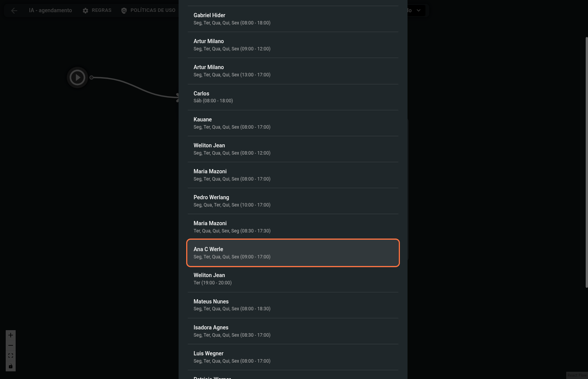The image size is (588, 379).
Task: Click the flow start play node
Action: (x=77, y=77)
